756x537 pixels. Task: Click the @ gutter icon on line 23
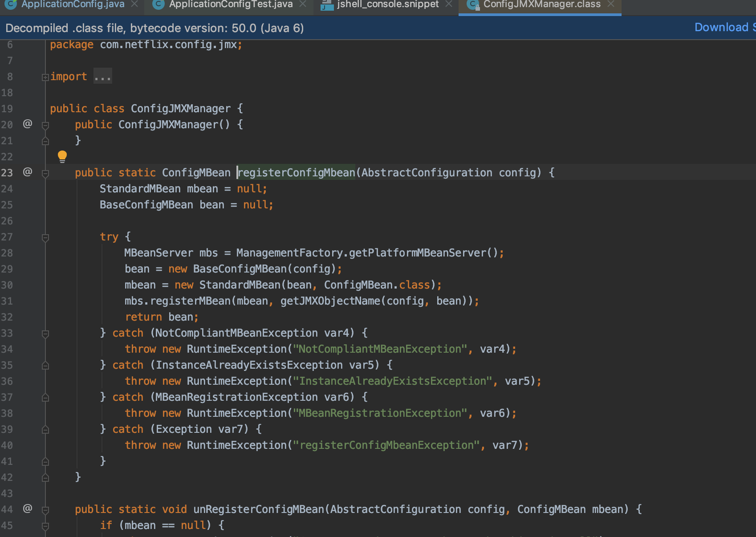tap(28, 172)
